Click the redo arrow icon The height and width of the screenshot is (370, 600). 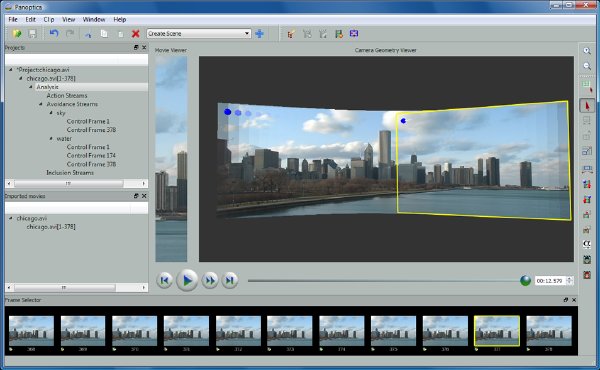70,34
